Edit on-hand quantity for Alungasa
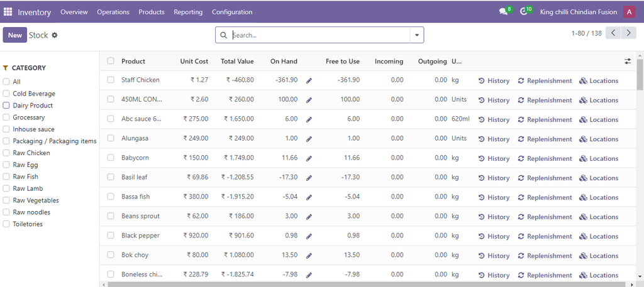This screenshot has height=287, width=644. pyautogui.click(x=309, y=139)
